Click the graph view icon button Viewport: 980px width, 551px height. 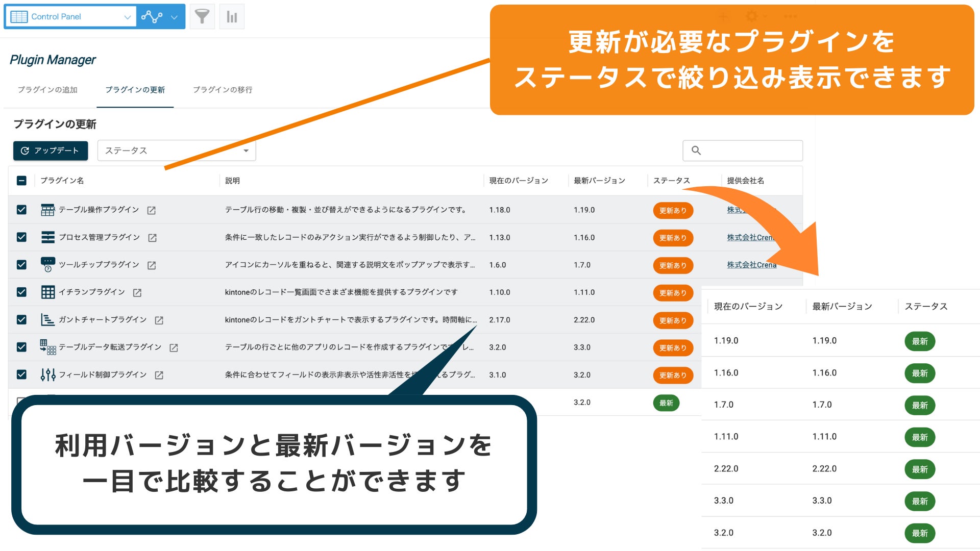152,17
